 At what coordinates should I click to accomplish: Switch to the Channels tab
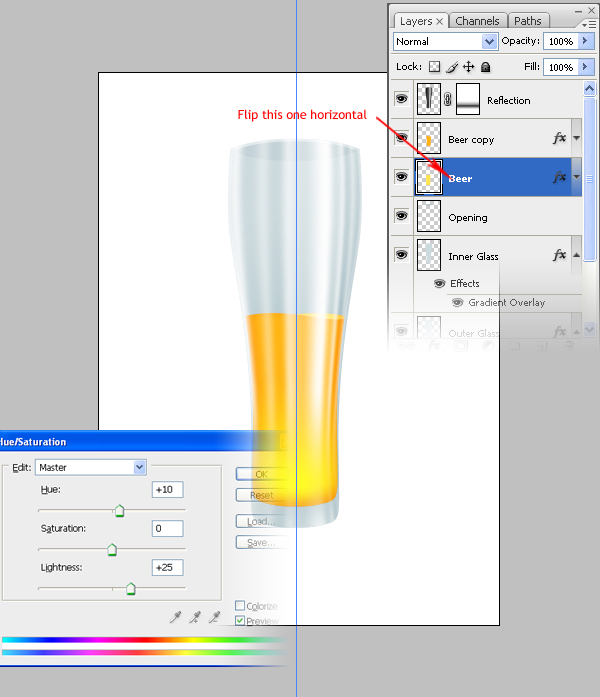click(x=478, y=21)
